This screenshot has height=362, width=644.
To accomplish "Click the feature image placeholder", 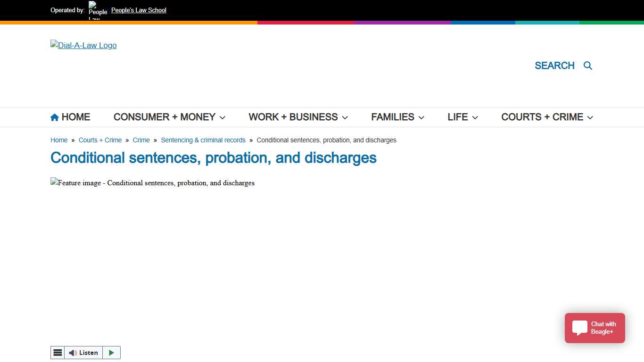I will tap(152, 183).
